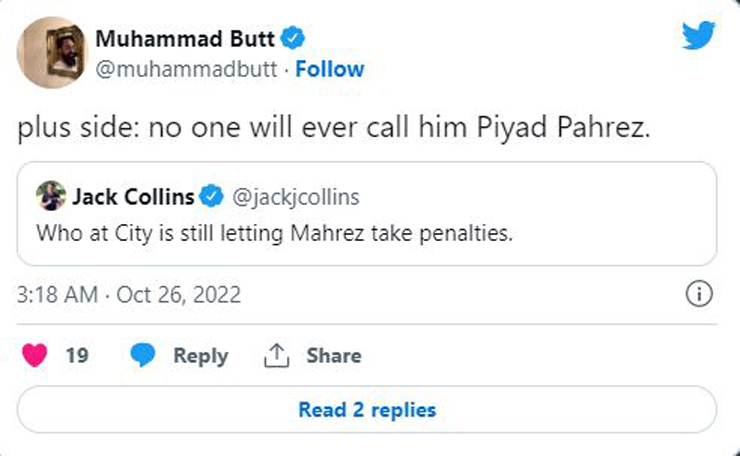Click the Reply label
The image size is (740, 456).
pos(200,355)
